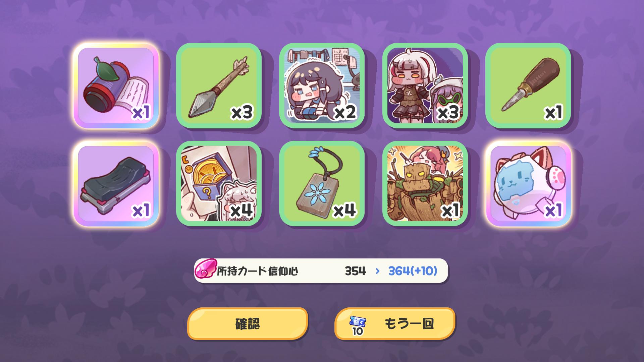Click the 所持カード信仰心 faith points bar
The height and width of the screenshot is (362, 644).
click(321, 271)
